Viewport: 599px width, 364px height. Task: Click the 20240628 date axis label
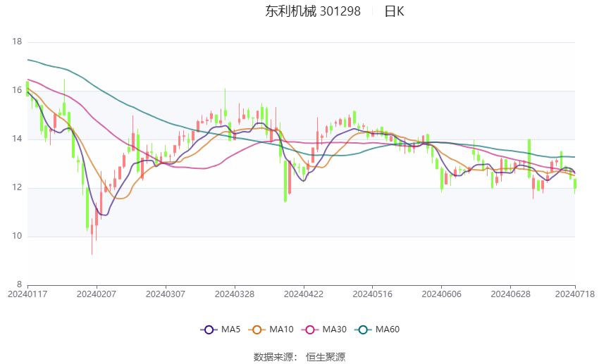point(510,294)
